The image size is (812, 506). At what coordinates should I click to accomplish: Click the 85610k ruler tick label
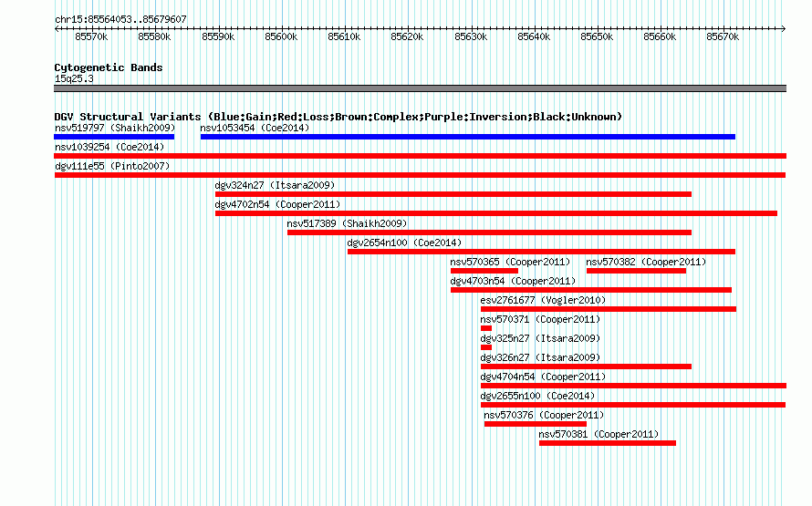(x=344, y=36)
